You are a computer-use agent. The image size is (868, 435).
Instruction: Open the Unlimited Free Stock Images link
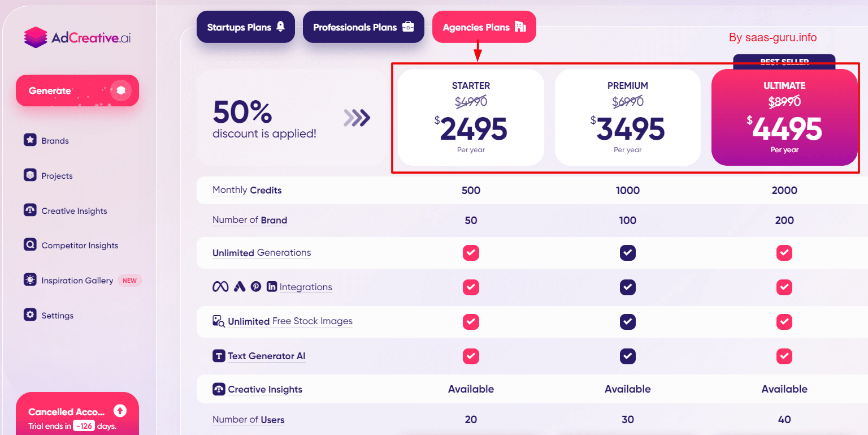click(x=290, y=321)
